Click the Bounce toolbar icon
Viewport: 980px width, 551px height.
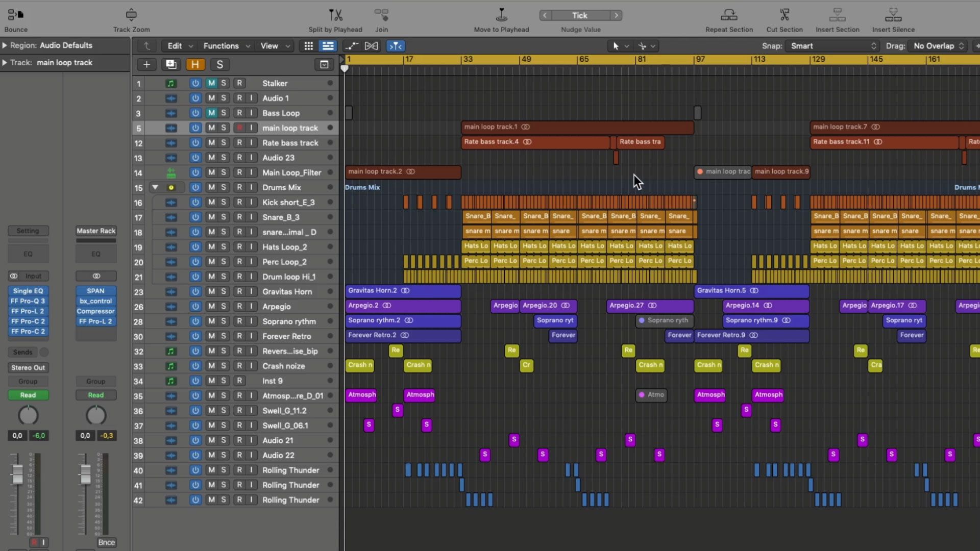coord(16,15)
